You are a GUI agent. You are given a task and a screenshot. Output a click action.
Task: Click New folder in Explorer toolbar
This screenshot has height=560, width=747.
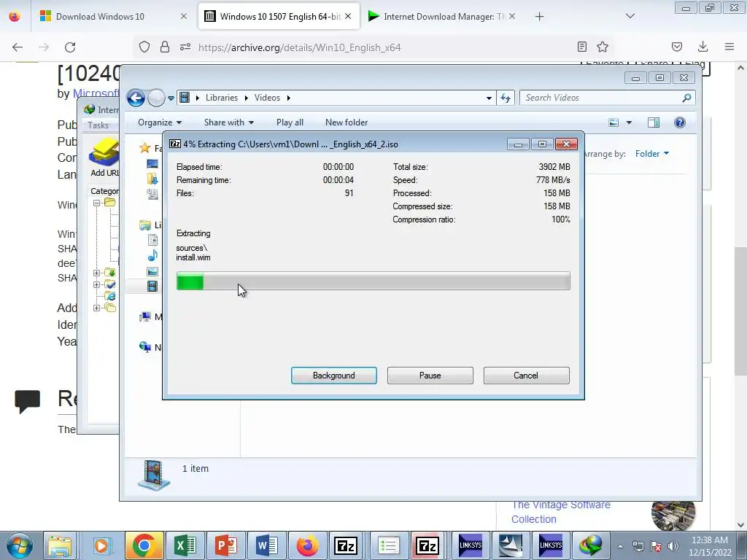pyautogui.click(x=347, y=122)
